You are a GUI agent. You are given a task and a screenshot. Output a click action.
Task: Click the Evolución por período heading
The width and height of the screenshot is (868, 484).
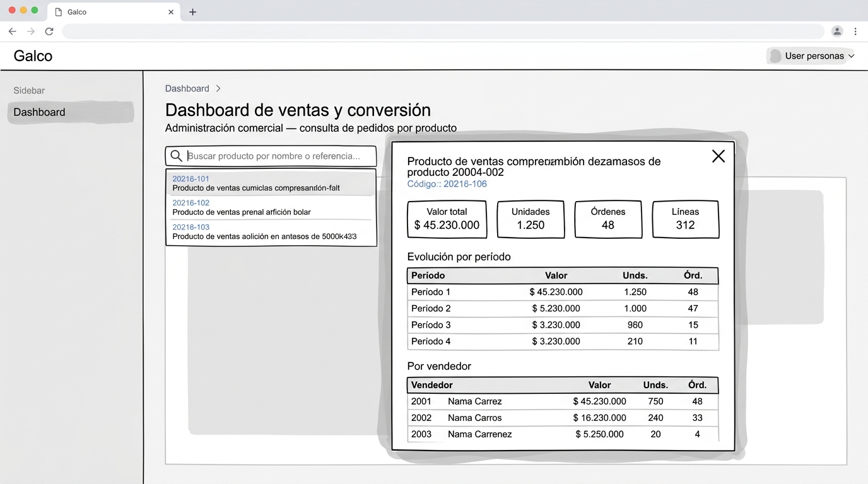coord(459,257)
